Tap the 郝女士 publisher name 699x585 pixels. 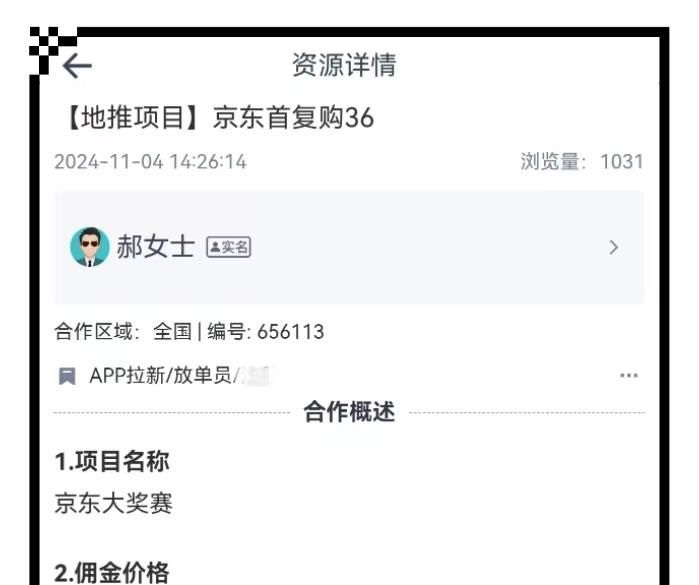click(155, 247)
